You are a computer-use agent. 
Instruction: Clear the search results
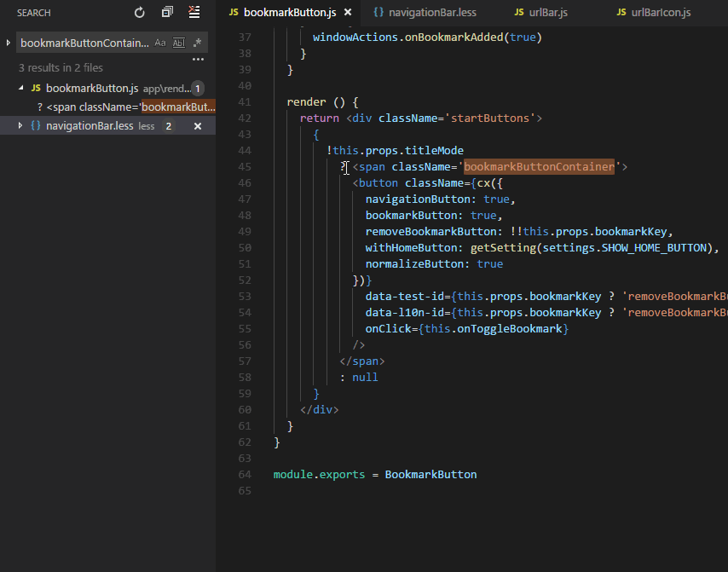point(194,13)
